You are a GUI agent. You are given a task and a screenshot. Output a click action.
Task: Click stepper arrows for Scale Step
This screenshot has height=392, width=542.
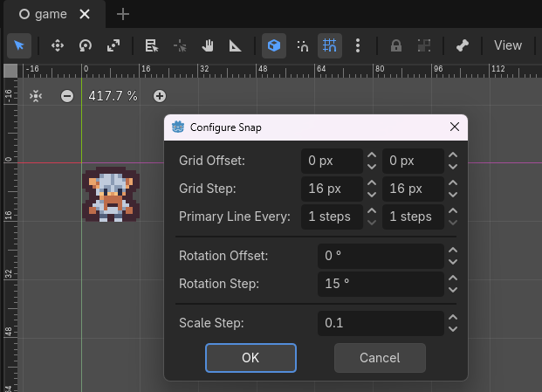pos(452,323)
